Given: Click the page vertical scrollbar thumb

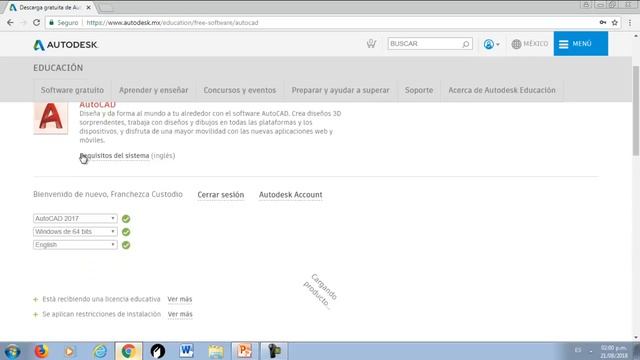Looking at the screenshot, I should tap(636, 110).
